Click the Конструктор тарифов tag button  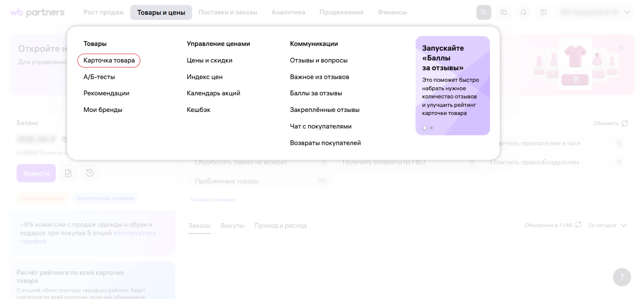click(105, 198)
